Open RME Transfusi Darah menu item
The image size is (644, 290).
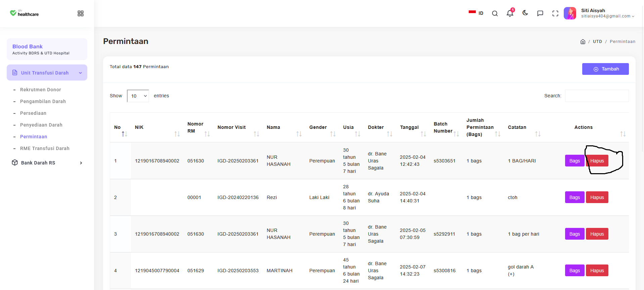45,148
